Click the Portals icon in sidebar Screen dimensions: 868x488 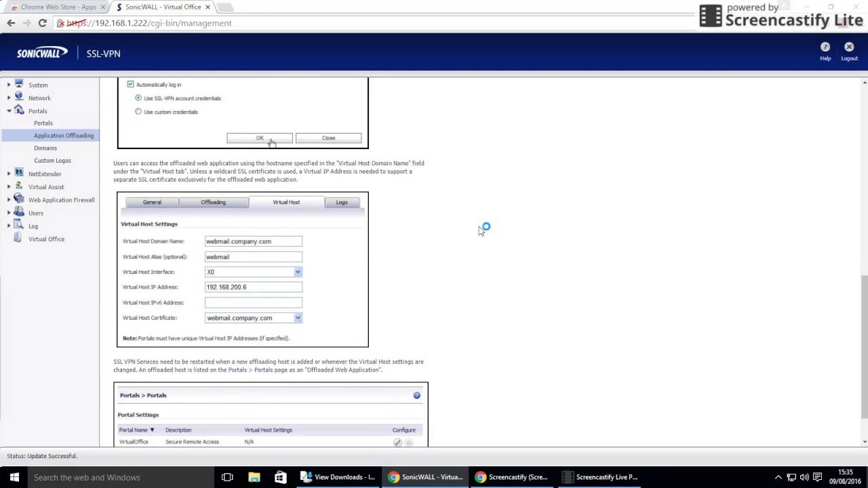18,110
